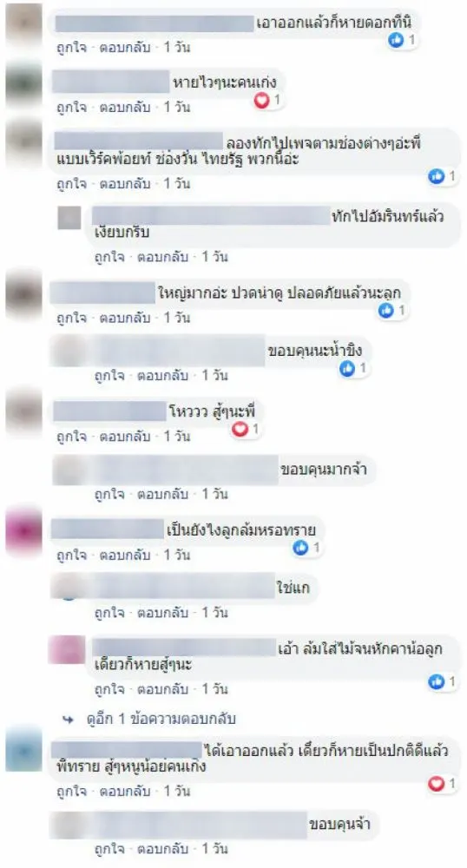Screen dimensions: 467x868
Task: Click ตอบกลับ under 'ใช่แก' reply
Action: [162, 613]
